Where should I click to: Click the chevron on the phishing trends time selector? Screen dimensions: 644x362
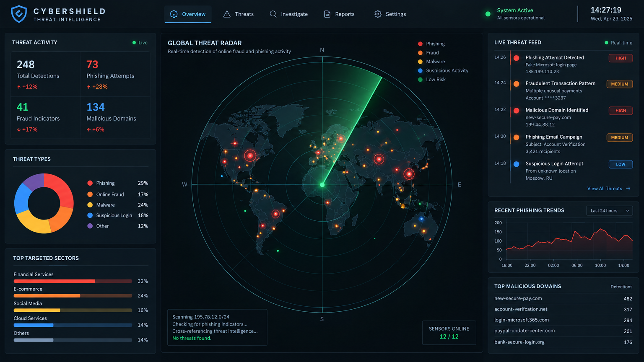628,211
